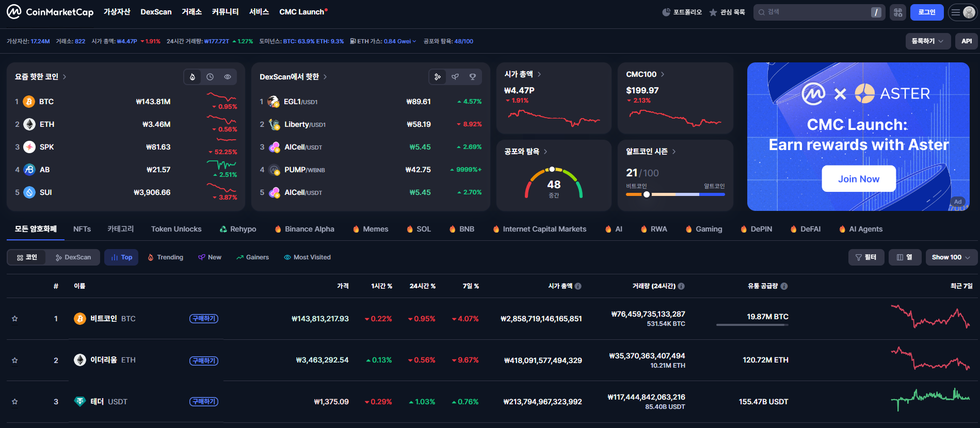Open the PUMP/WBNB pair icon
The image size is (980, 428).
click(274, 170)
